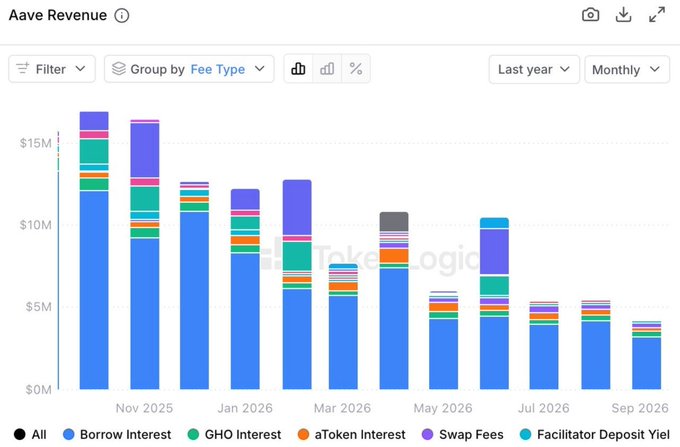Open the Monthly interval dropdown
This screenshot has height=447, width=680.
click(x=627, y=69)
